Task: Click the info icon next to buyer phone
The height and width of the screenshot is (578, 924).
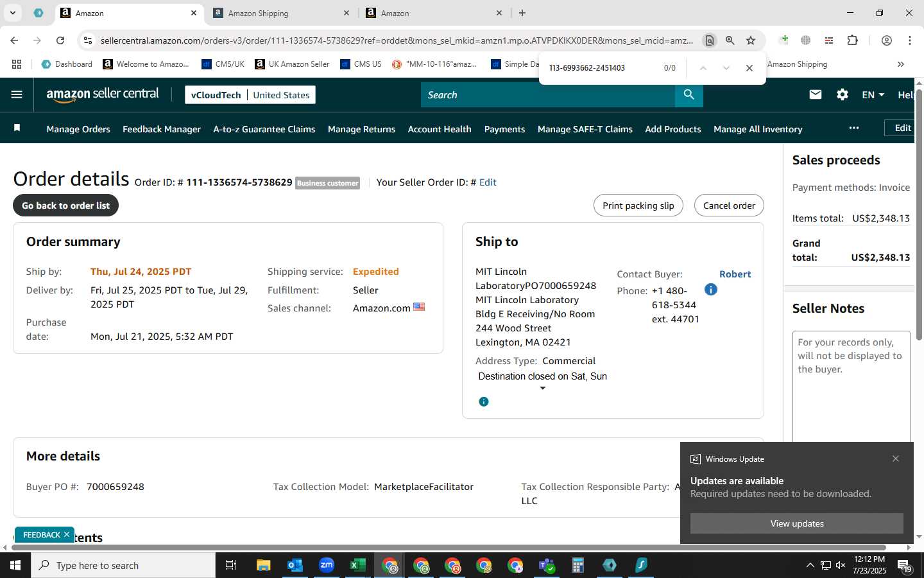Action: click(x=710, y=290)
